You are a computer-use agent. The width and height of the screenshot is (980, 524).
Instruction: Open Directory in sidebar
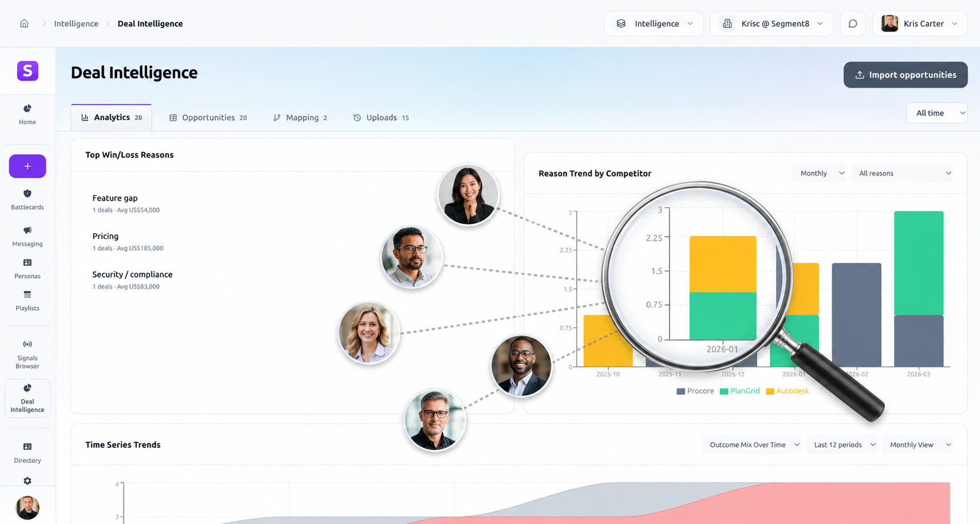(27, 453)
